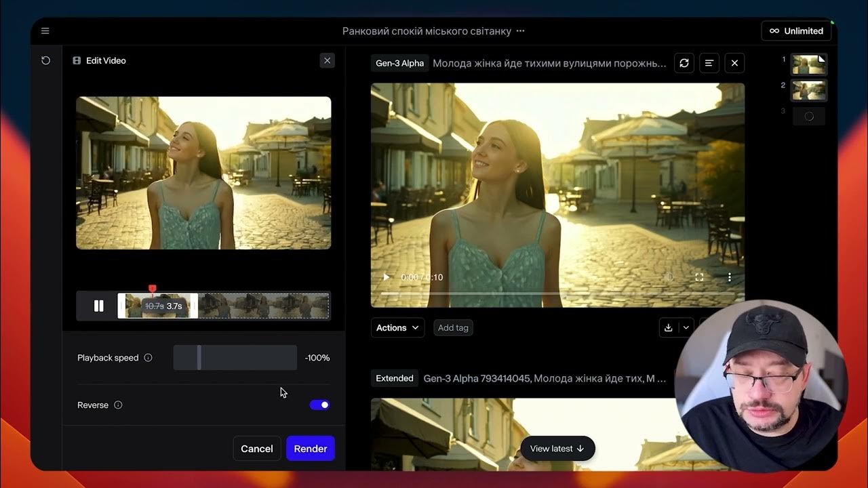Click the main video progress bar

(x=557, y=293)
